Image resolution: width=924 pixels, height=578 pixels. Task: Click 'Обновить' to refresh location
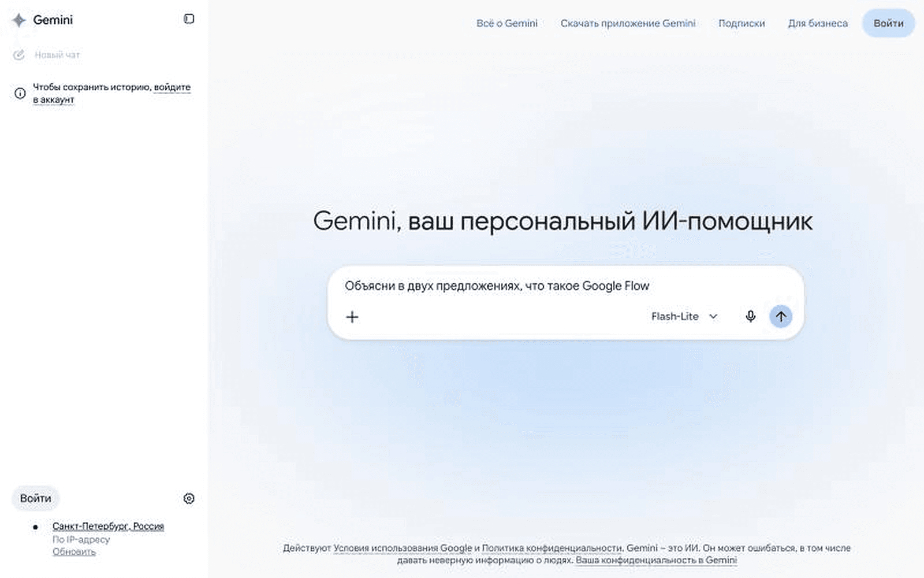click(74, 551)
